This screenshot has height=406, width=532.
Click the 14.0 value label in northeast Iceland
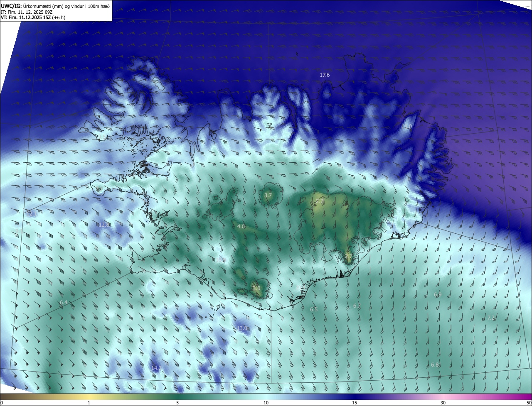[406, 127]
